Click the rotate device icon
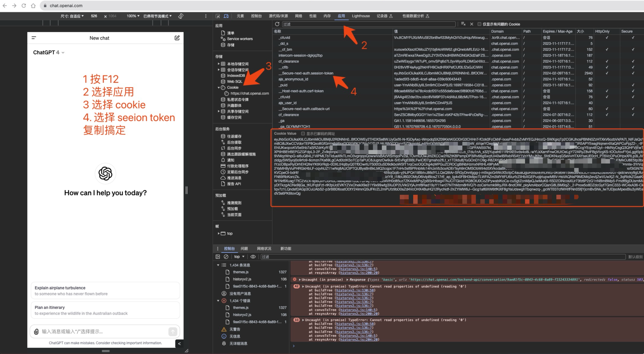Screen dimensions: 644x354 pos(181,16)
